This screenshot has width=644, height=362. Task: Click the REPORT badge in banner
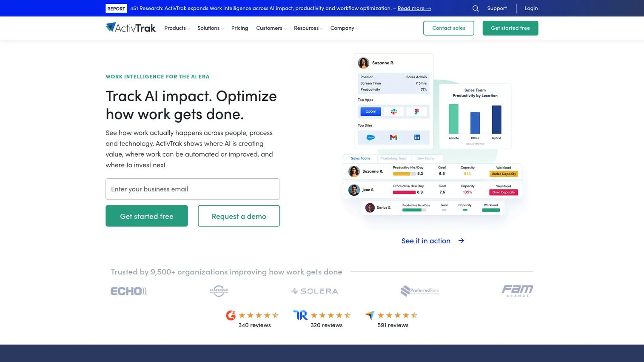click(116, 9)
